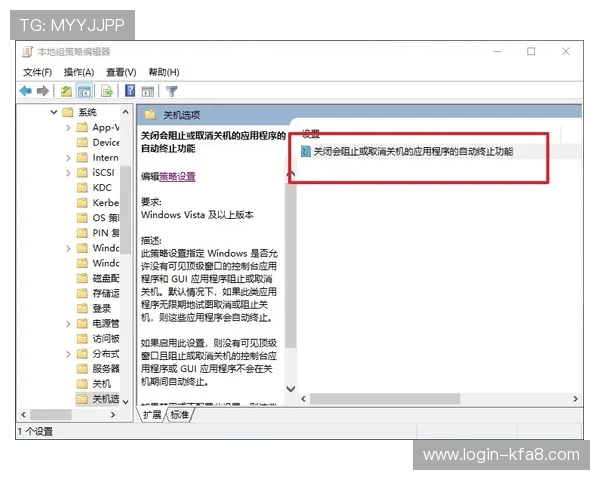Select the 访问被 folder in tree
This screenshot has height=480, width=600.
[98, 339]
